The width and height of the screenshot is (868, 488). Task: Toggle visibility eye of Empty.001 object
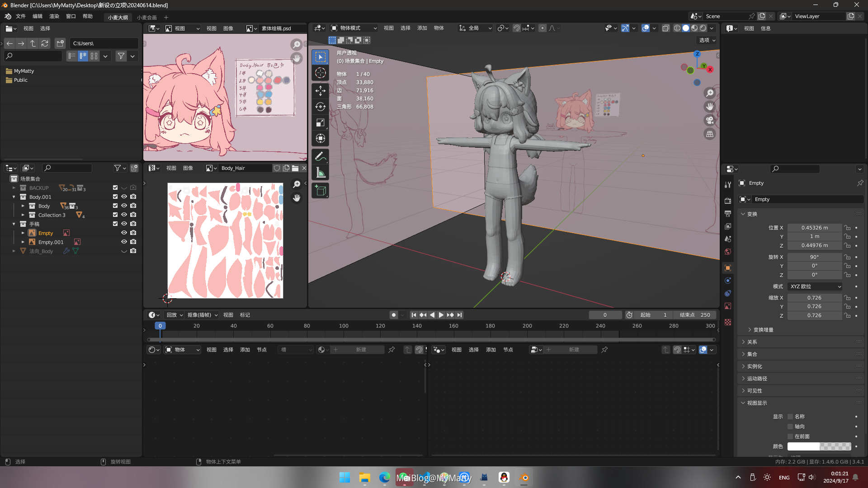(x=124, y=242)
